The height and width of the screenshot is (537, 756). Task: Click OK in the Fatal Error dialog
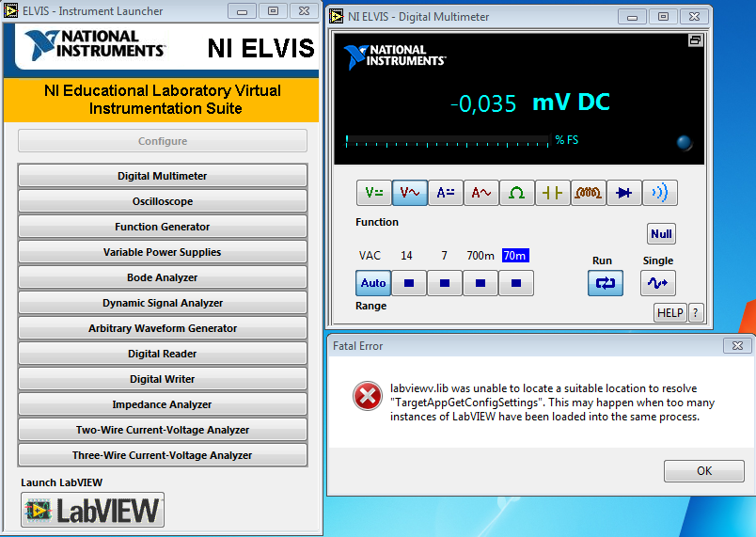(x=704, y=470)
